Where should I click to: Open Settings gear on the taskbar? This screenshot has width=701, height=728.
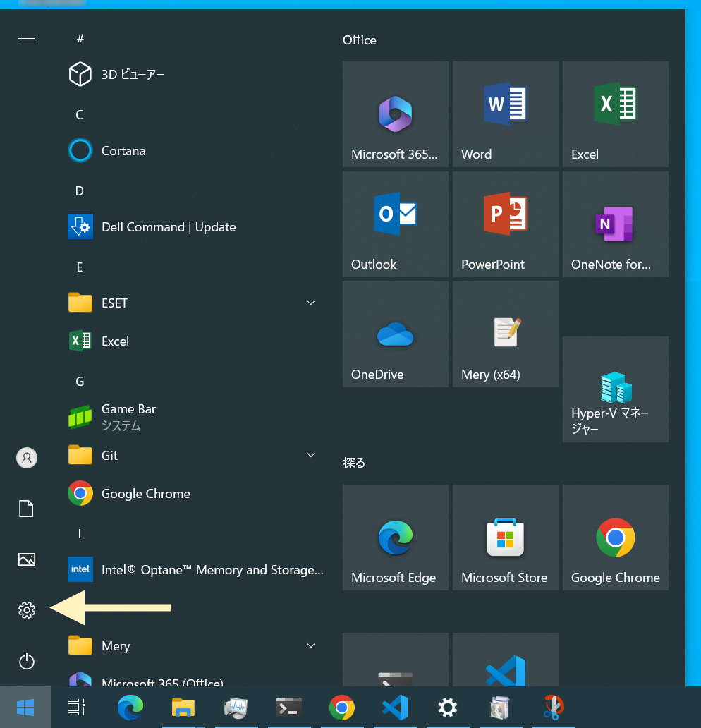point(448,708)
